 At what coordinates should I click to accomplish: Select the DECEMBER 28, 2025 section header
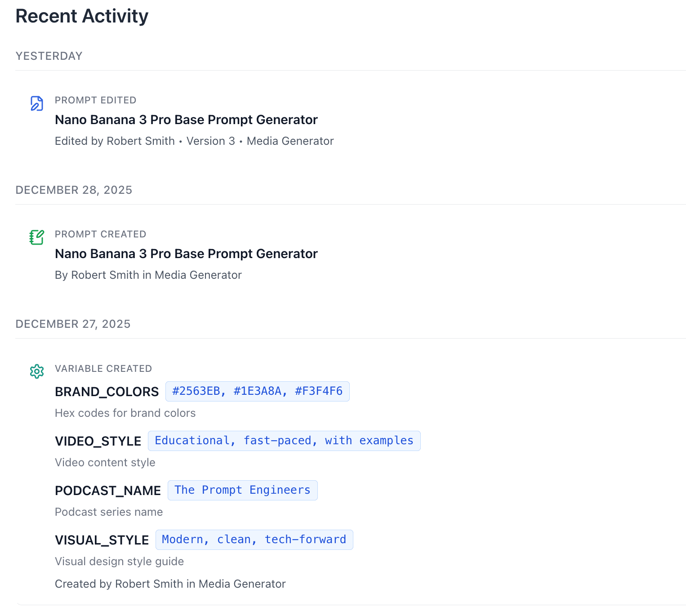point(74,190)
